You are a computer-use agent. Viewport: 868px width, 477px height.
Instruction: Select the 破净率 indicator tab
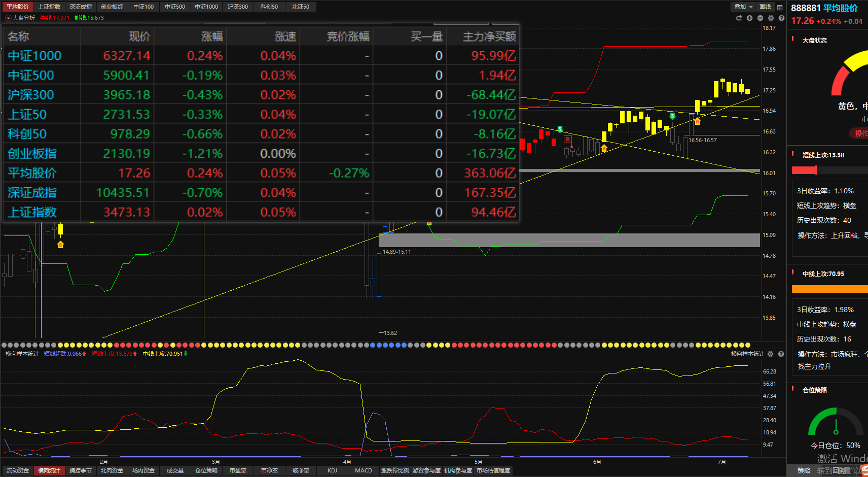pos(301,470)
